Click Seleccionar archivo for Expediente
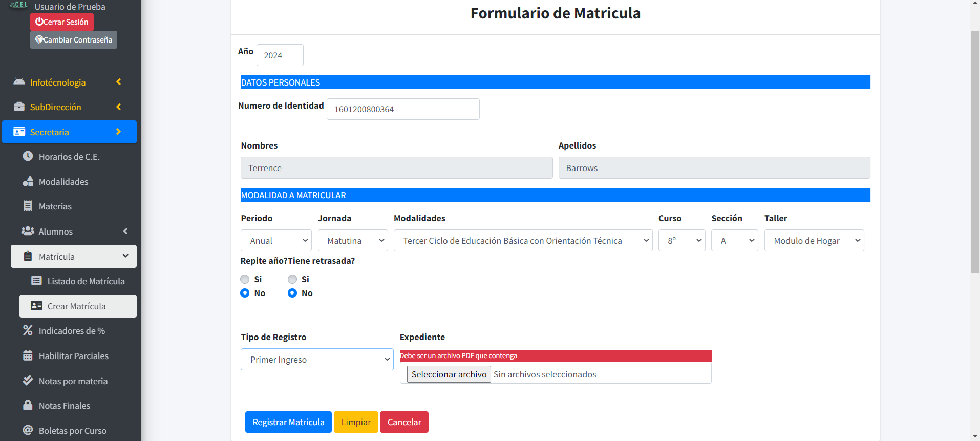This screenshot has height=441, width=980. (x=449, y=374)
